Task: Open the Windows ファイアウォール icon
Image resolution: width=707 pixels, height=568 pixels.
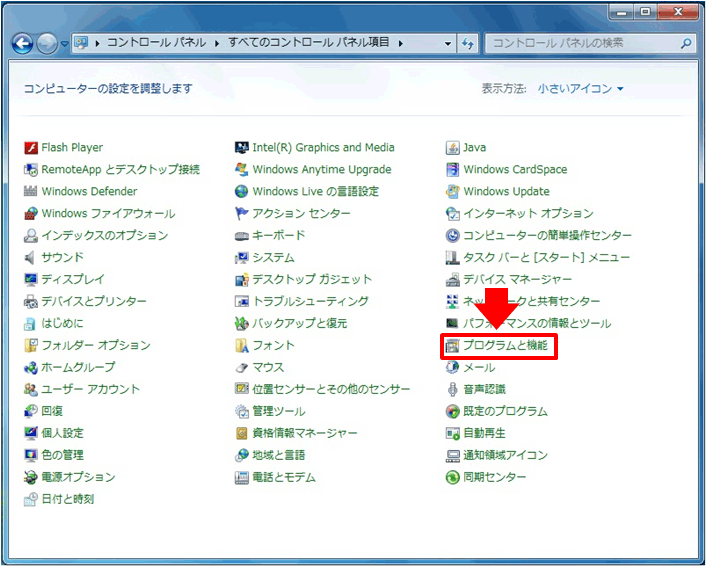Action: coord(31,214)
